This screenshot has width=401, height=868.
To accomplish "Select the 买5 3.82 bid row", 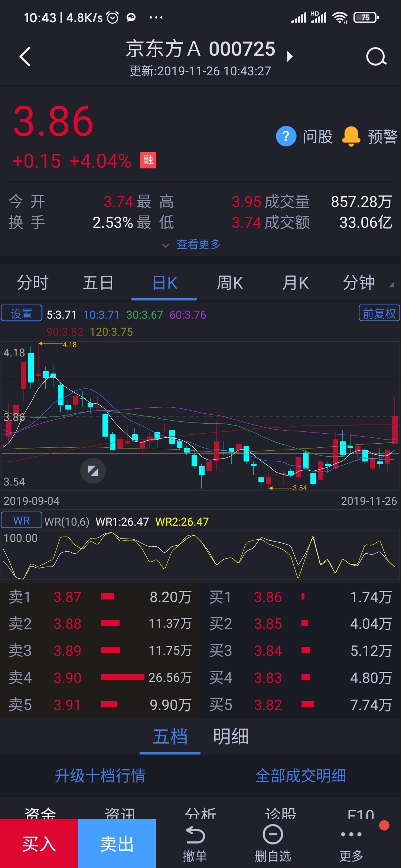I will [301, 704].
